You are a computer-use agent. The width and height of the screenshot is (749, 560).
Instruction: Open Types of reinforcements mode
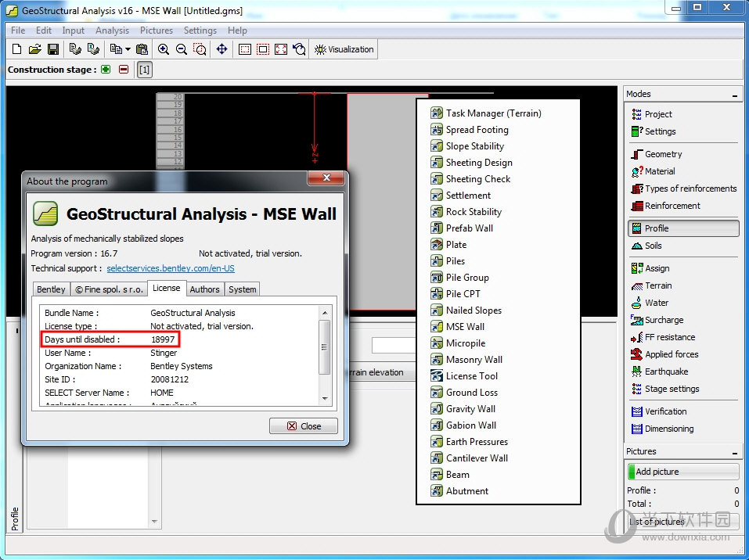click(684, 188)
